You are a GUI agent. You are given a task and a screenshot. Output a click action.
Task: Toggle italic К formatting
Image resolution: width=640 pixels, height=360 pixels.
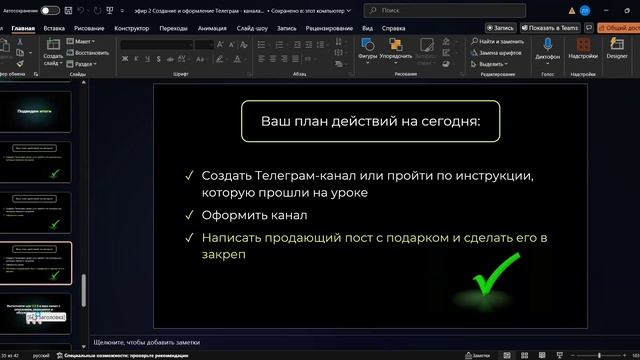pyautogui.click(x=136, y=59)
